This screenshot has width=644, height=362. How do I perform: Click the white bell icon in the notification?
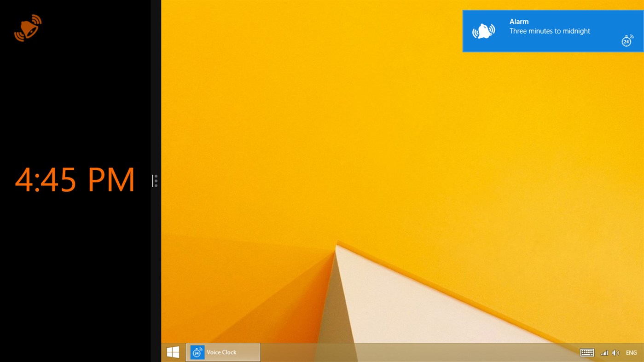pos(484,31)
